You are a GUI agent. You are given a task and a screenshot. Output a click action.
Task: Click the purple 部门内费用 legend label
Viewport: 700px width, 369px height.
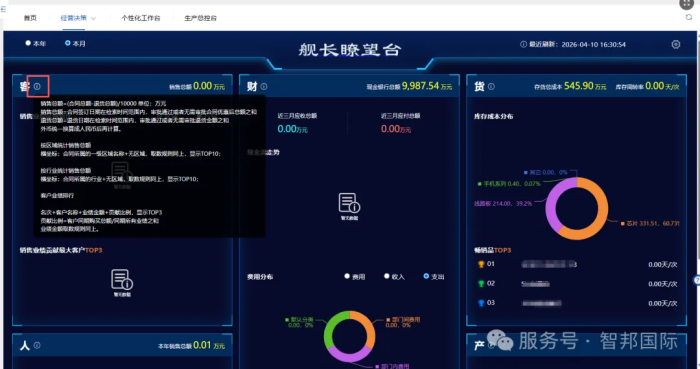(x=392, y=366)
